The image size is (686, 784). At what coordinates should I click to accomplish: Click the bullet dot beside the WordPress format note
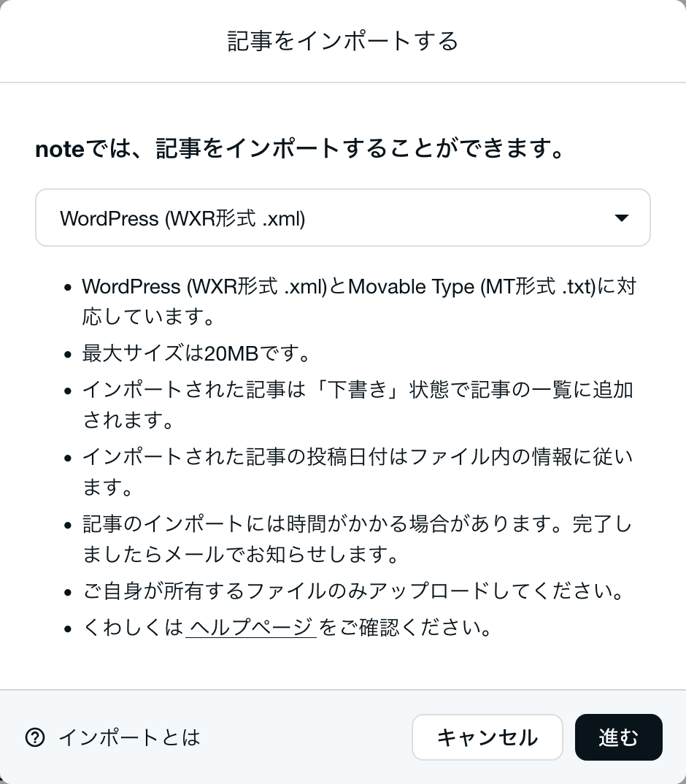click(x=68, y=288)
